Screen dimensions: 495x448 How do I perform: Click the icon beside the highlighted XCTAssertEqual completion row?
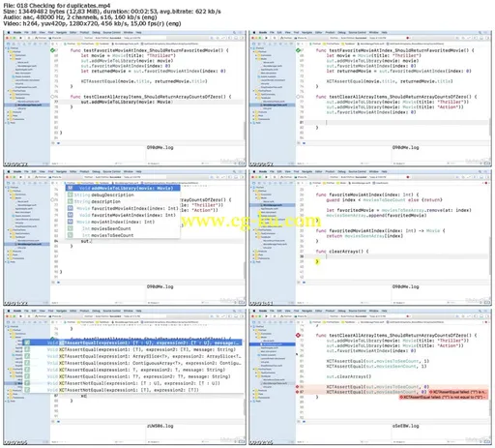pos(27,343)
